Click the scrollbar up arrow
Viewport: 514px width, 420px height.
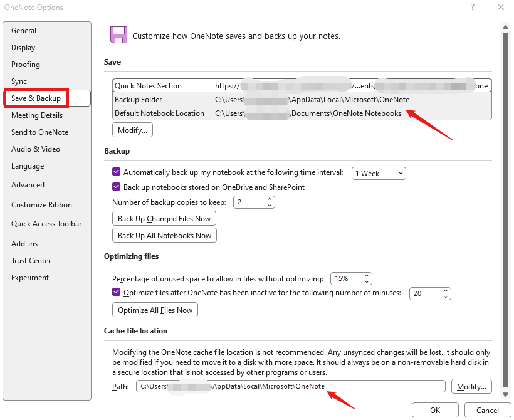click(x=506, y=27)
